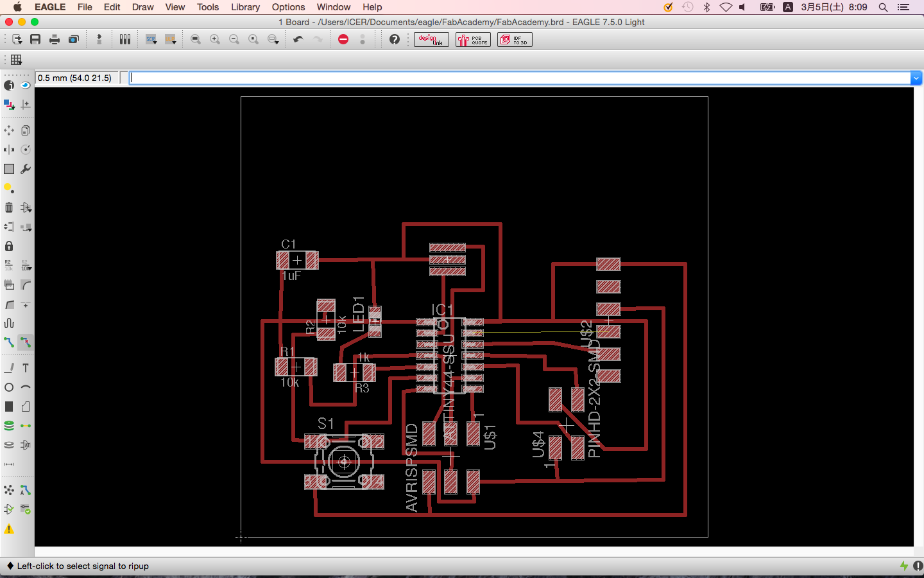Open the Replace part dropdown tool
Viewport: 924px width, 578px height.
pyautogui.click(x=26, y=227)
